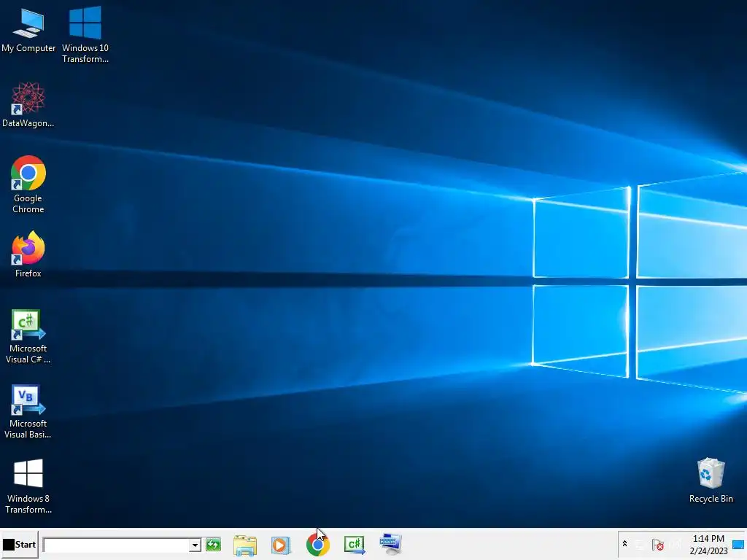The width and height of the screenshot is (747, 560).
Task: Click the green Go button beside the address bar
Action: 214,544
